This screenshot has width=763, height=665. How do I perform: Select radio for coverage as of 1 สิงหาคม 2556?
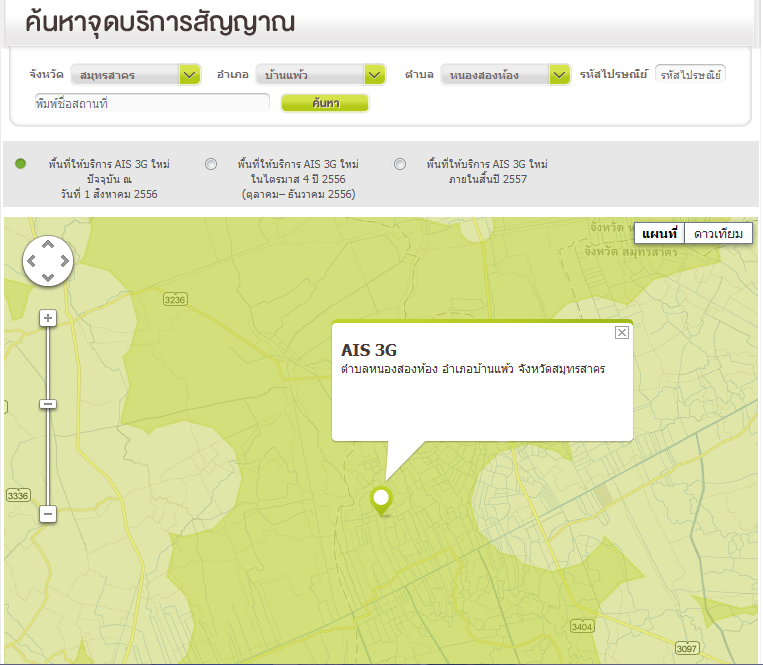click(20, 164)
